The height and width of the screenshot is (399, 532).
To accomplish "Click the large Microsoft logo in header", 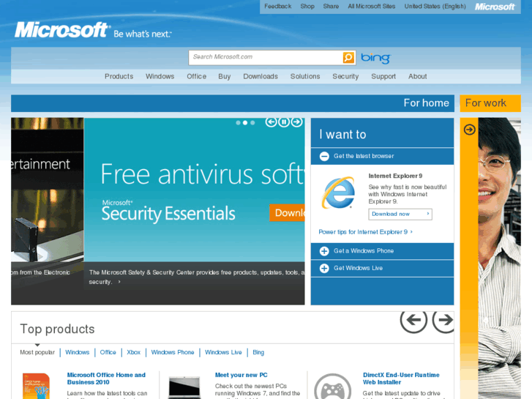I will click(x=61, y=30).
